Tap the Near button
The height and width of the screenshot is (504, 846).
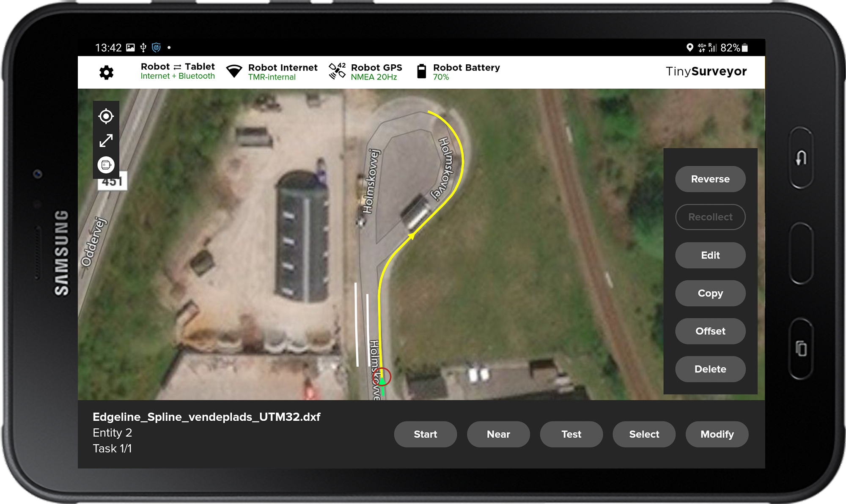tap(498, 434)
